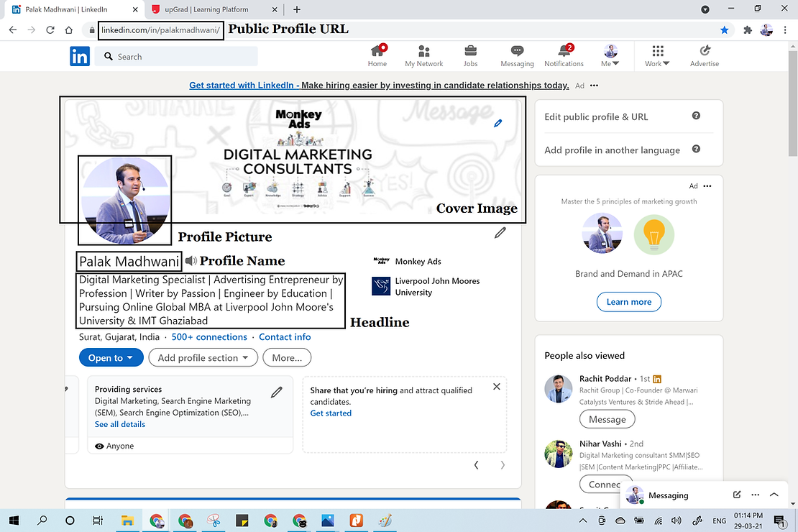Screen dimensions: 798x532
Task: Open Messaging from the top navigation icon
Action: (517, 50)
